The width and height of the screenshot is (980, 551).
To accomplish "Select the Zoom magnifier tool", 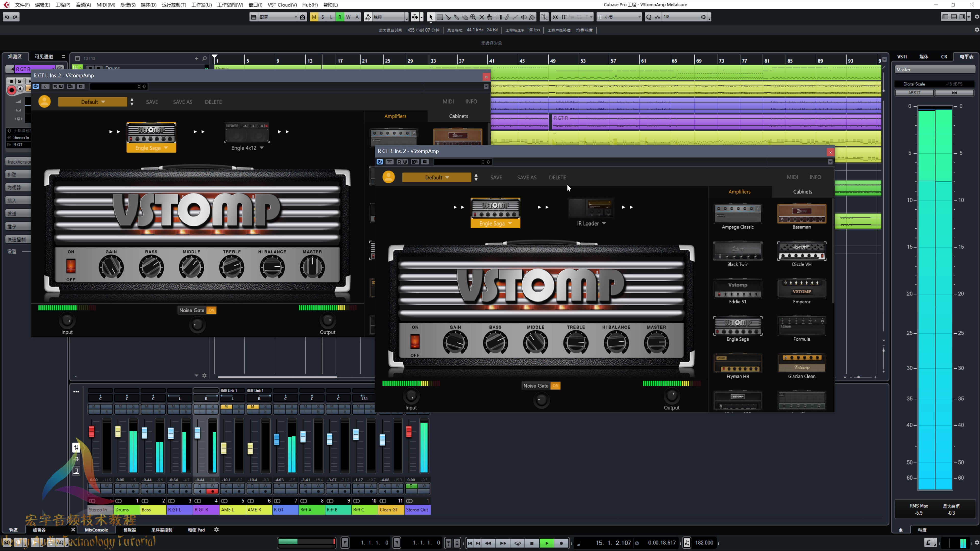I will point(473,17).
